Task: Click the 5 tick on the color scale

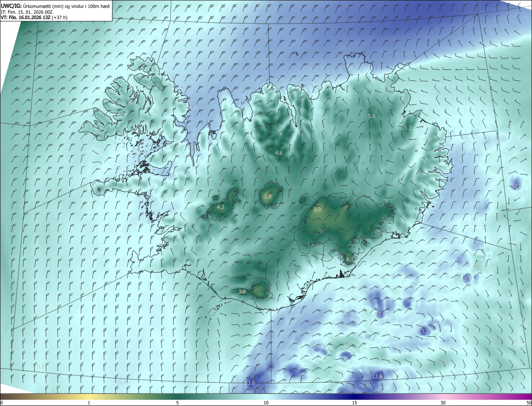Action: [177, 403]
